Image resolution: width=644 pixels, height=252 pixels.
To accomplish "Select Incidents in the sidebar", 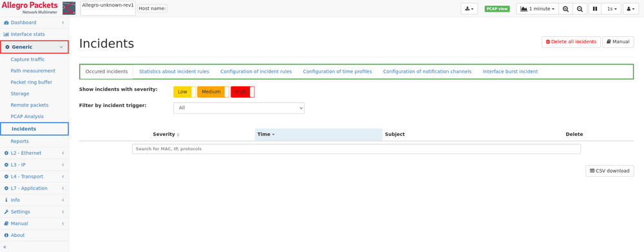I will point(34,129).
